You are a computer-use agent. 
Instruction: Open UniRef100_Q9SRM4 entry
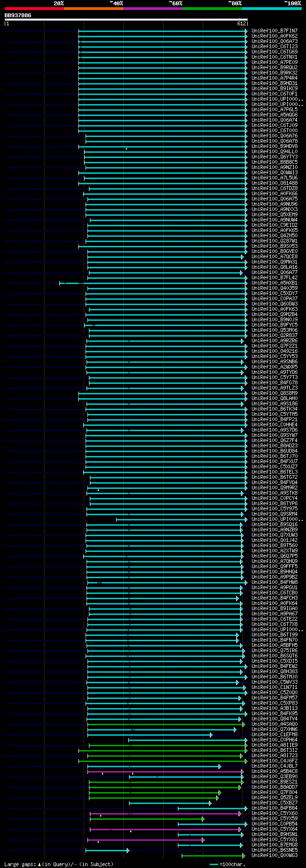tap(274, 514)
